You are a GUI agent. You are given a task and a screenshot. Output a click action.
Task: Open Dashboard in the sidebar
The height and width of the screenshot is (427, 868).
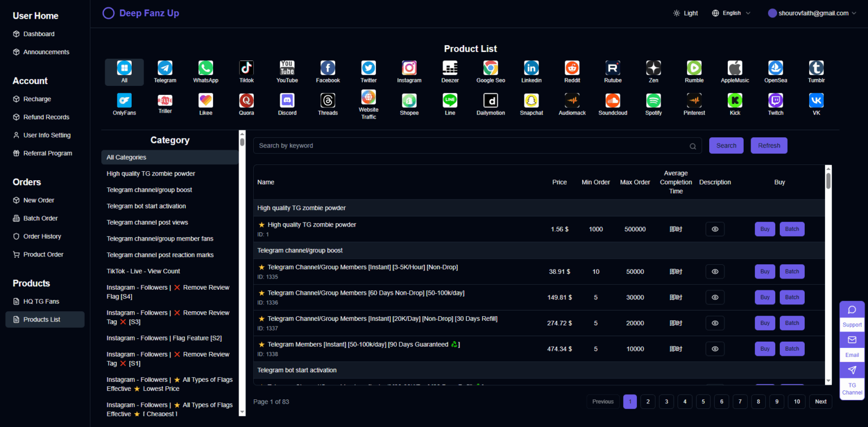coord(39,34)
